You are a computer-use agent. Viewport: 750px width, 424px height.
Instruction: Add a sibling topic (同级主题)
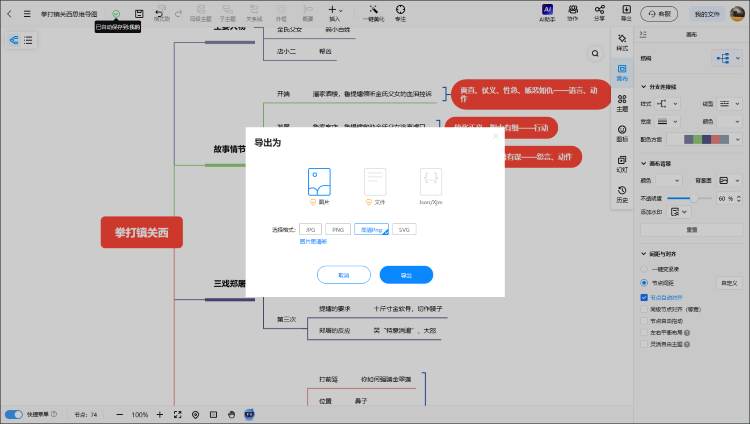pos(200,13)
